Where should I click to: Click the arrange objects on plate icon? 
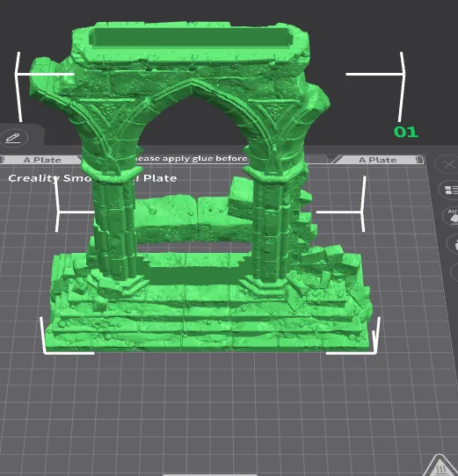pyautogui.click(x=450, y=190)
